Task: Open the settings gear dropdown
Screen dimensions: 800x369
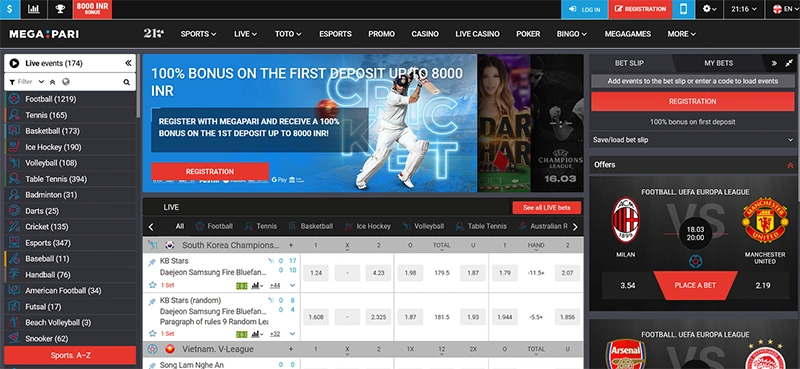Action: click(709, 9)
